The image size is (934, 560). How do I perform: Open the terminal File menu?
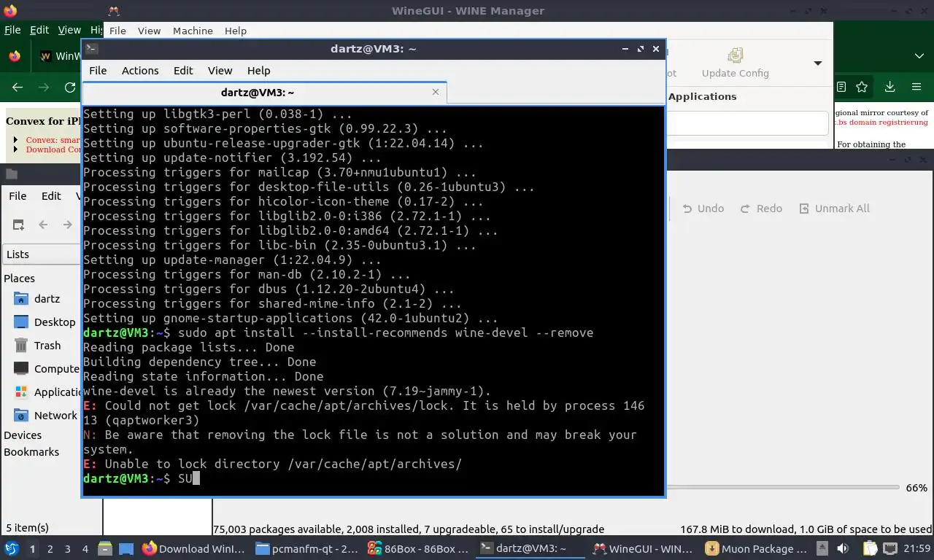[98, 71]
